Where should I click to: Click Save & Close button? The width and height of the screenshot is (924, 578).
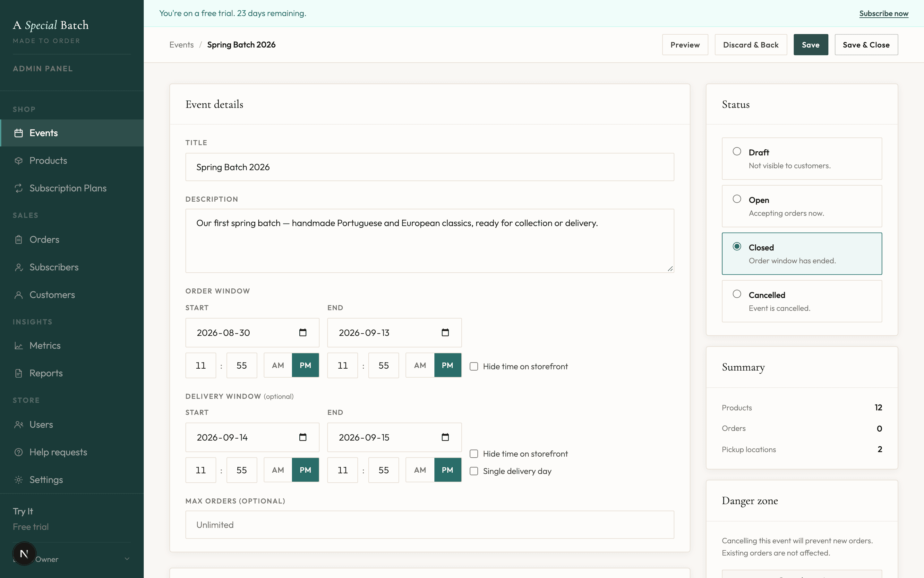click(x=866, y=45)
